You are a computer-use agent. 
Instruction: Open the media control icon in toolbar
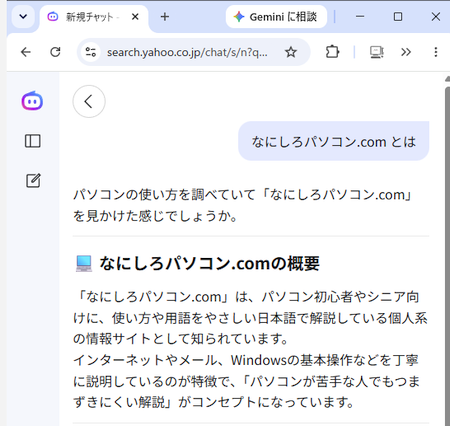tap(377, 52)
